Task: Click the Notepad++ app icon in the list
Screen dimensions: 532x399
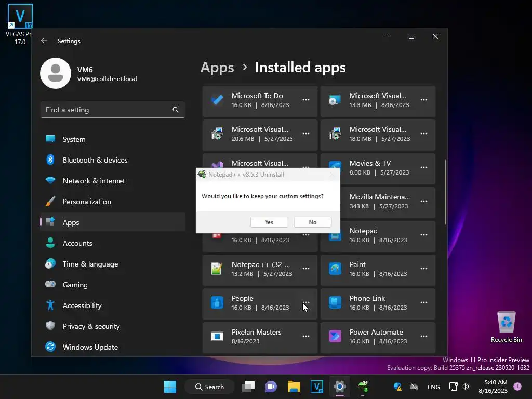Action: click(x=217, y=269)
